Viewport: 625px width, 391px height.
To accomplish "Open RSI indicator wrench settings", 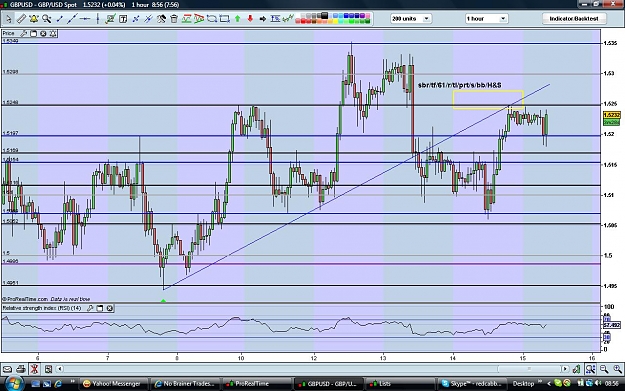I will (x=90, y=308).
